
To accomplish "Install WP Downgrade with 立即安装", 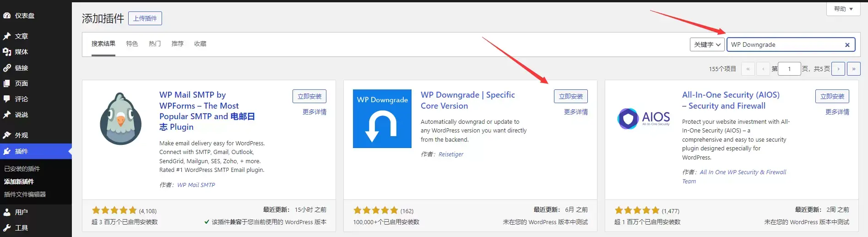I will point(571,96).
